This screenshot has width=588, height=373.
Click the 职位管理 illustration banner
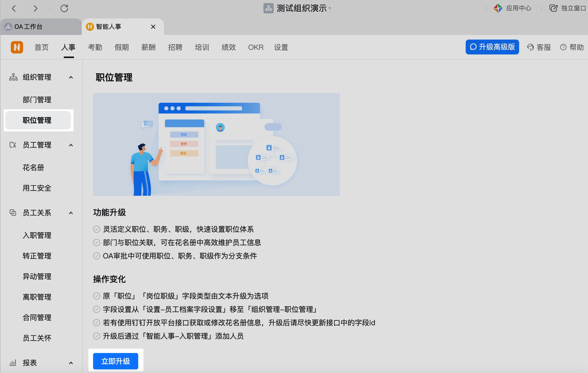pos(216,144)
